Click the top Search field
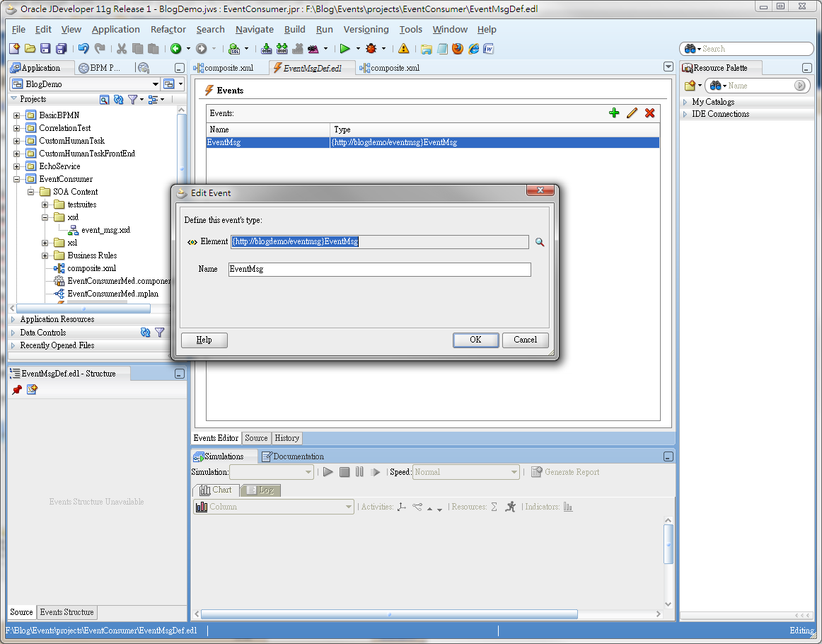 746,49
